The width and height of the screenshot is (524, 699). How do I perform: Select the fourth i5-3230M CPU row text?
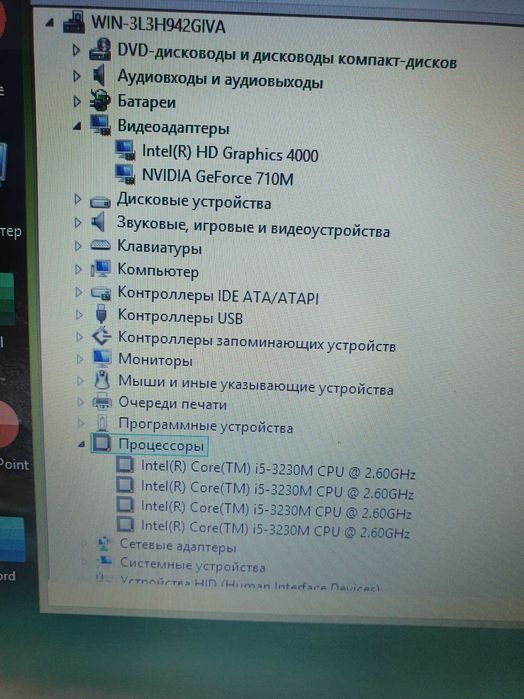(275, 530)
